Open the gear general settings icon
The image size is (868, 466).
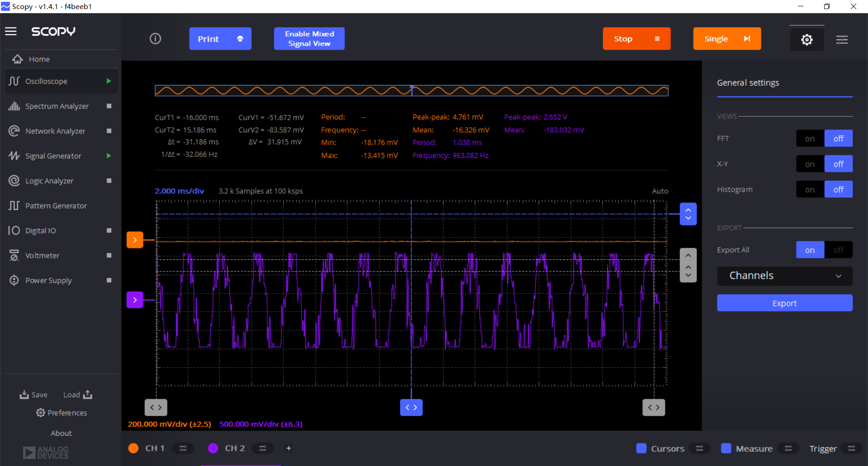[807, 39]
